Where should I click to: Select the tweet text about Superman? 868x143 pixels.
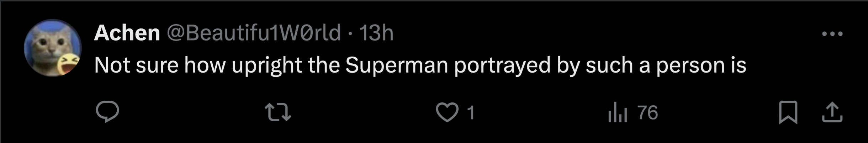pos(420,65)
